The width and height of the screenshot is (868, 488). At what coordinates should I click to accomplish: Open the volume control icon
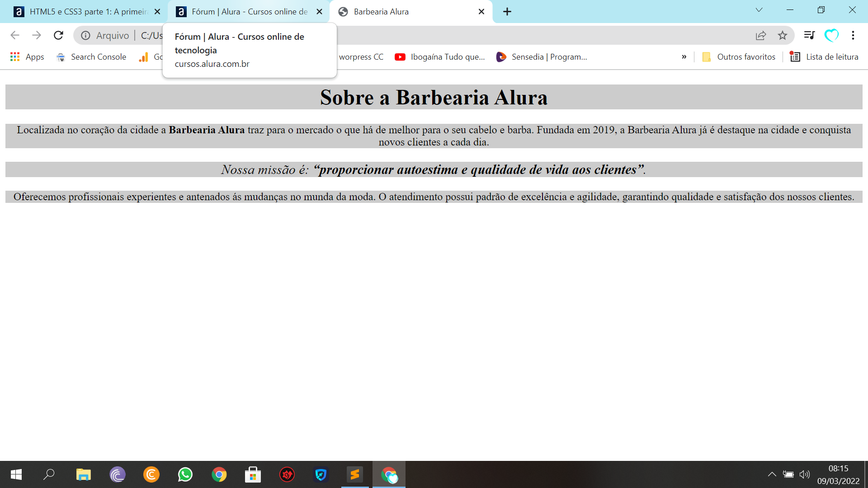805,474
